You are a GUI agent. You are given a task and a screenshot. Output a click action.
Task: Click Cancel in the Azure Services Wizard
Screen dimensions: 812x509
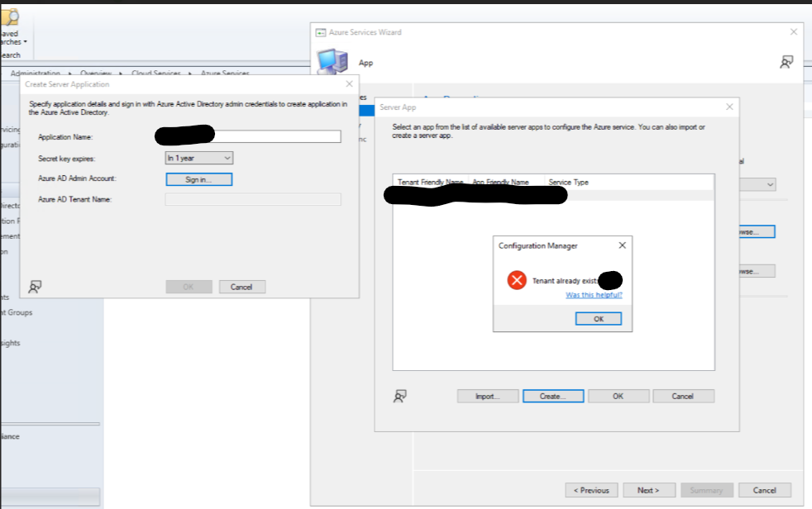point(764,490)
